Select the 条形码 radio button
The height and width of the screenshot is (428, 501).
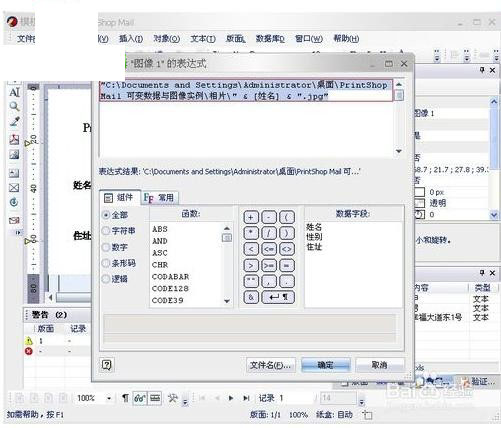pyautogui.click(x=106, y=263)
